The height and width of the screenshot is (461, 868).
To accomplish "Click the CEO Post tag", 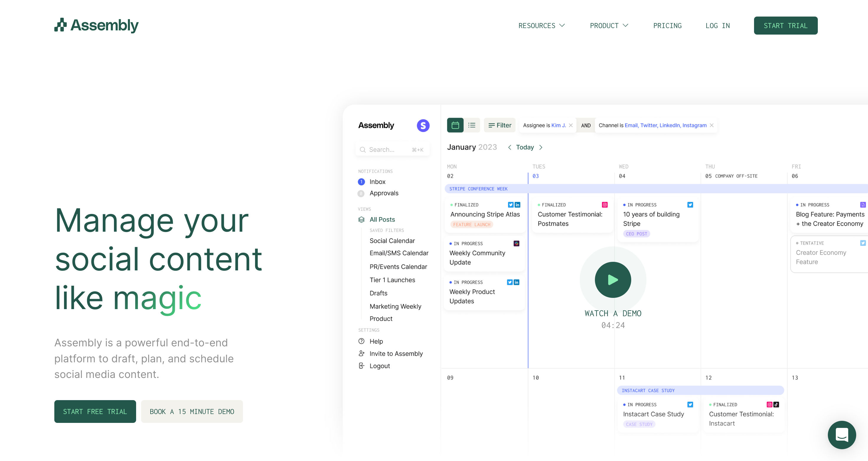I will click(636, 234).
